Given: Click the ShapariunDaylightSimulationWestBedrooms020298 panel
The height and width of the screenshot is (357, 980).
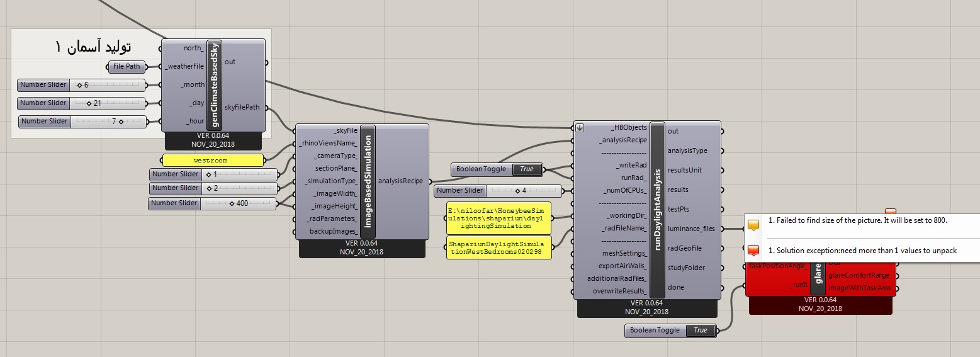Looking at the screenshot, I should tap(498, 247).
